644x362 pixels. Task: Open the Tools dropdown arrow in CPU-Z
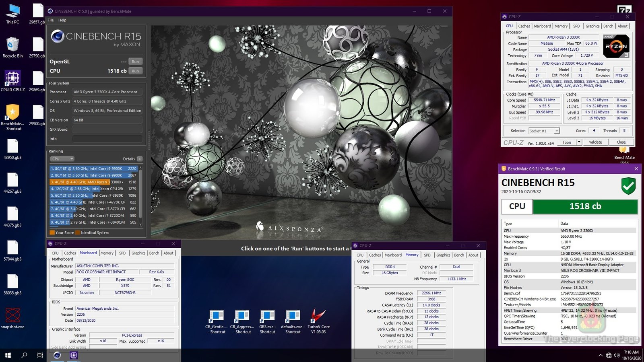579,142
